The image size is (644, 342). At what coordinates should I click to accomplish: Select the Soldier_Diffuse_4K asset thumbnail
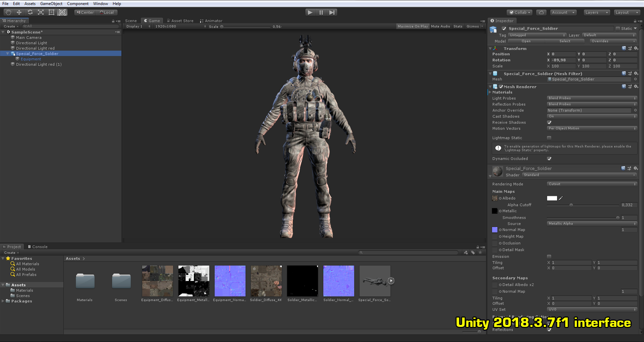[x=266, y=281]
